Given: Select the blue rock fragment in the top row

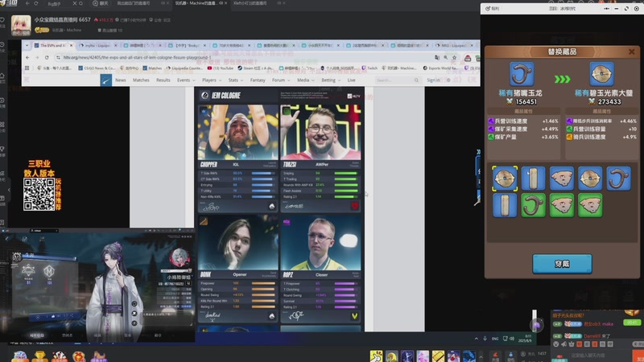Looking at the screenshot, I should coord(561,179).
